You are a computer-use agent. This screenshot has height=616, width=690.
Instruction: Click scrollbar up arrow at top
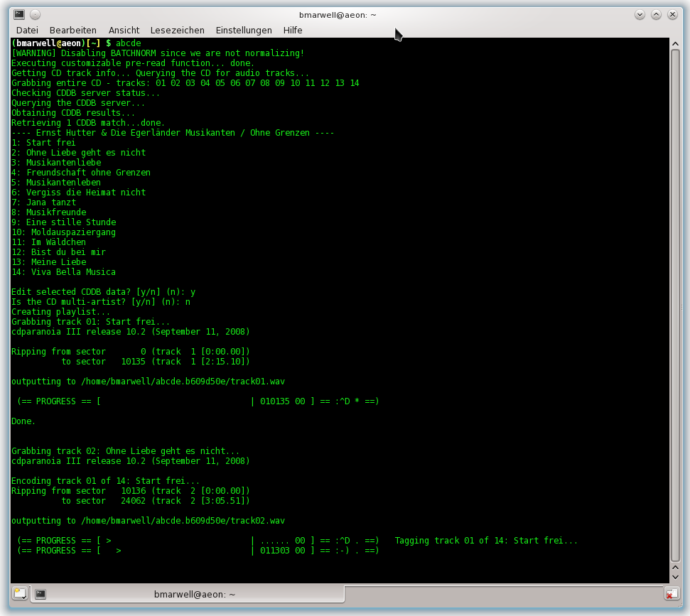(676, 43)
